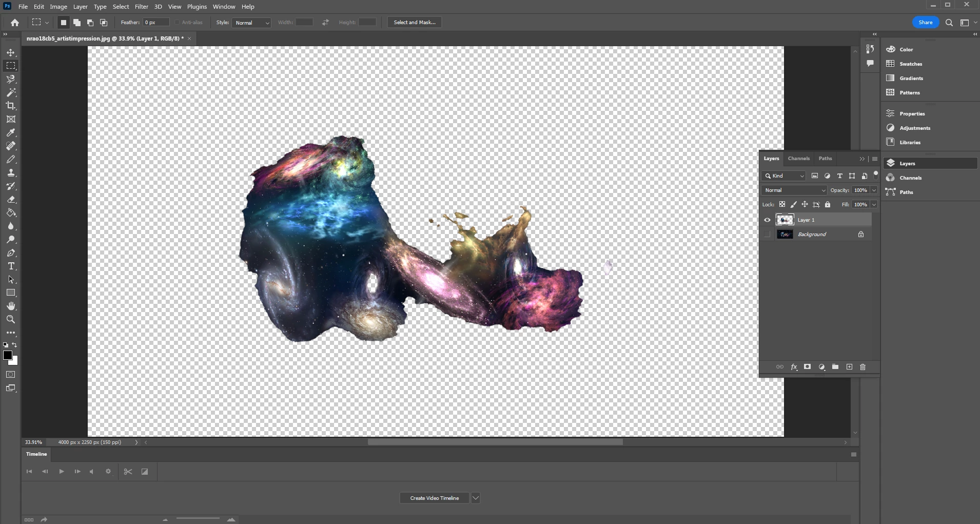Viewport: 980px width, 524px height.
Task: Select the Rectangle shape tool
Action: [11, 293]
